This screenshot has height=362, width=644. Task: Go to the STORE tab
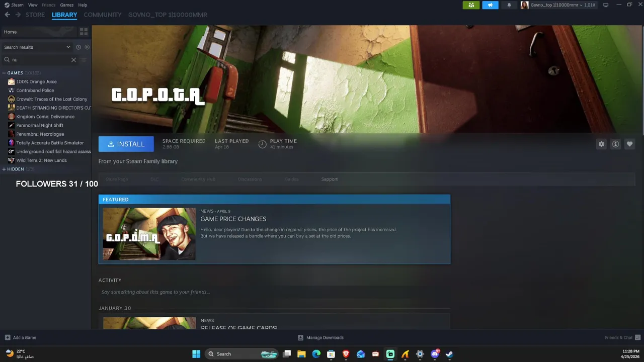click(x=35, y=15)
